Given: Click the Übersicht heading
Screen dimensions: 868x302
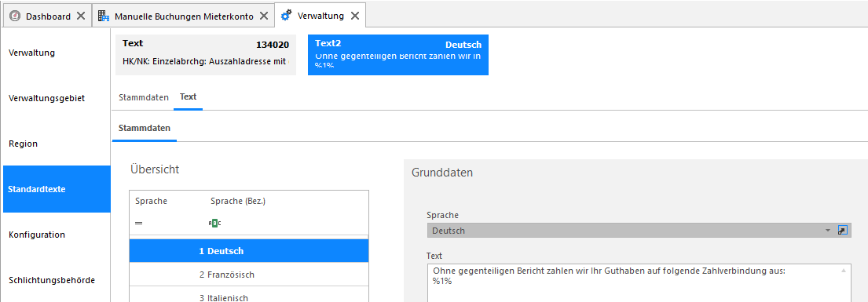Looking at the screenshot, I should pos(155,169).
